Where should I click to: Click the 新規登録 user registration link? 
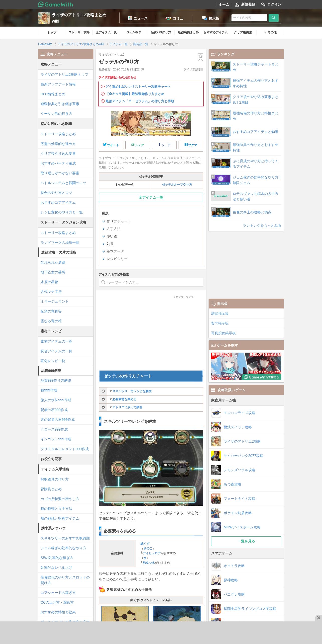pyautogui.click(x=245, y=4)
